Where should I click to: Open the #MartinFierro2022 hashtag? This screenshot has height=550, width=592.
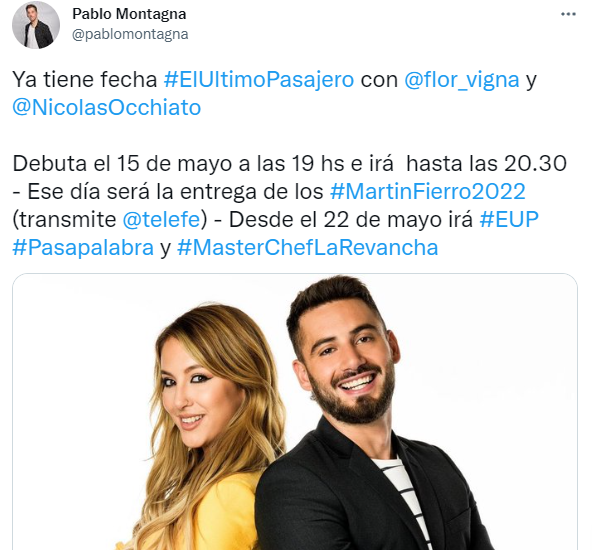(427, 191)
